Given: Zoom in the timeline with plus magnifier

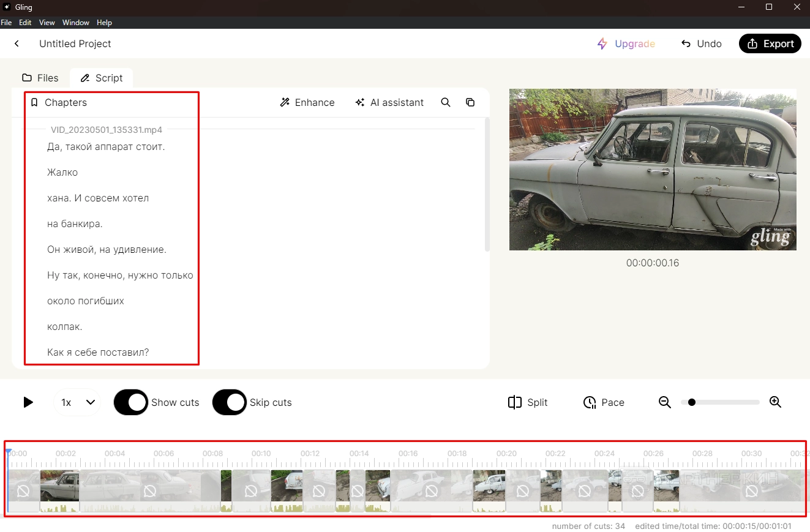Looking at the screenshot, I should (x=775, y=402).
